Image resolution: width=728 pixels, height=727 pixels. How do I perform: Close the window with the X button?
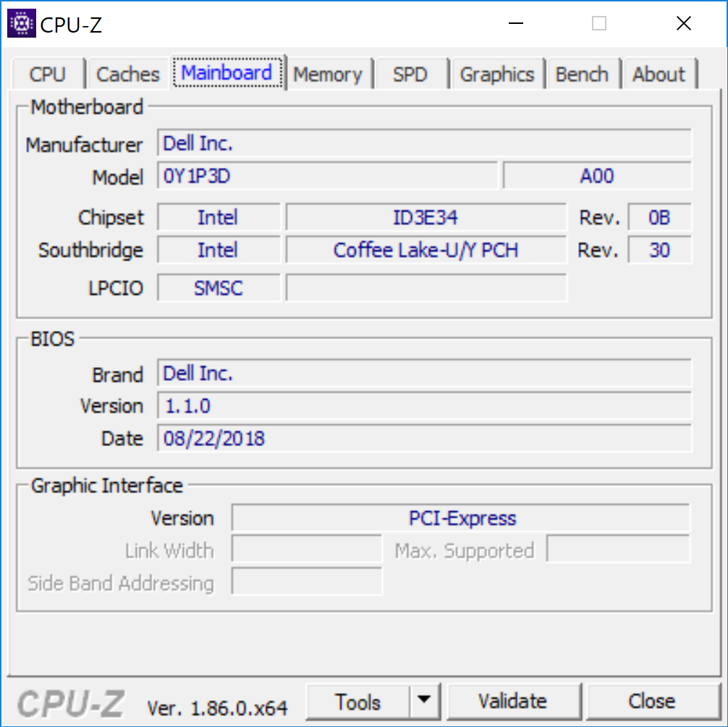(x=684, y=23)
